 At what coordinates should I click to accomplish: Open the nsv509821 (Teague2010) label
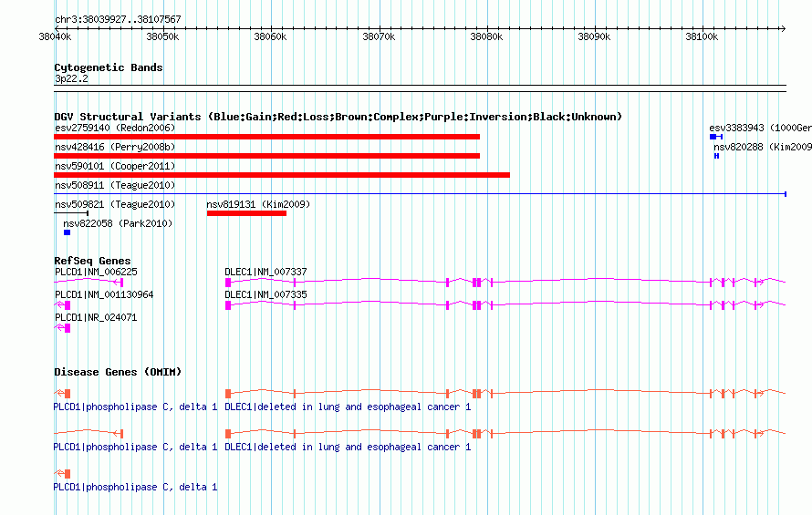pos(115,204)
